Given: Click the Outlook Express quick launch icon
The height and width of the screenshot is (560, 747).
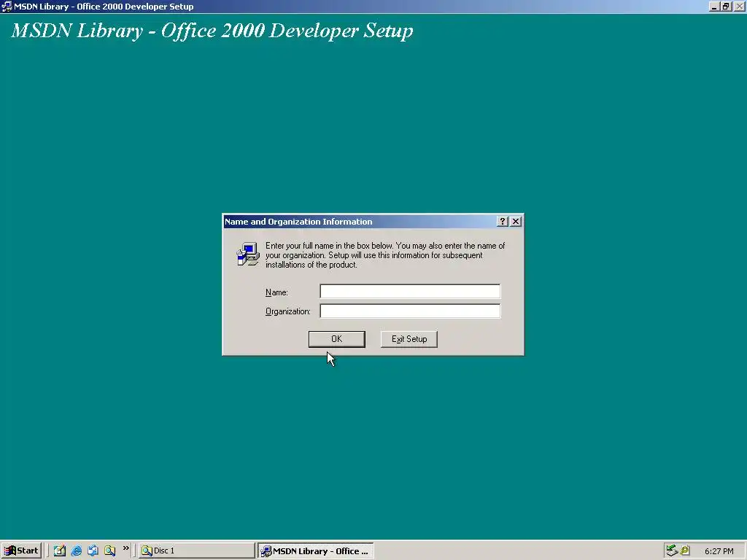Looking at the screenshot, I should (93, 551).
